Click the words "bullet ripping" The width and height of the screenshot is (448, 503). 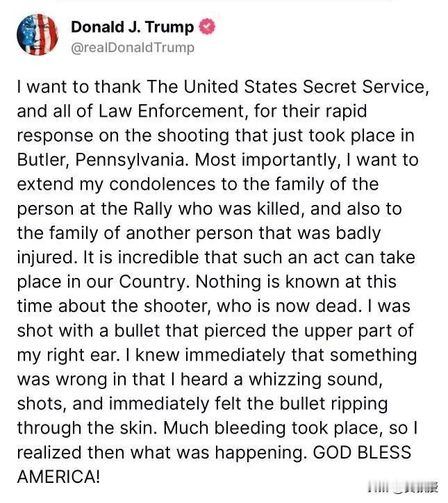333,404
